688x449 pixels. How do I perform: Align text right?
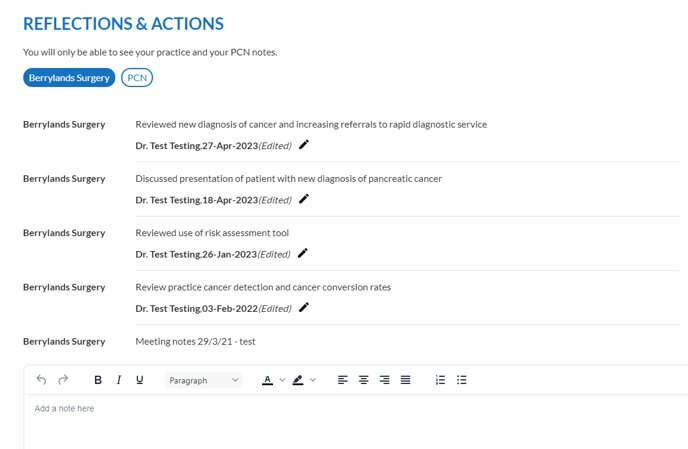point(384,380)
